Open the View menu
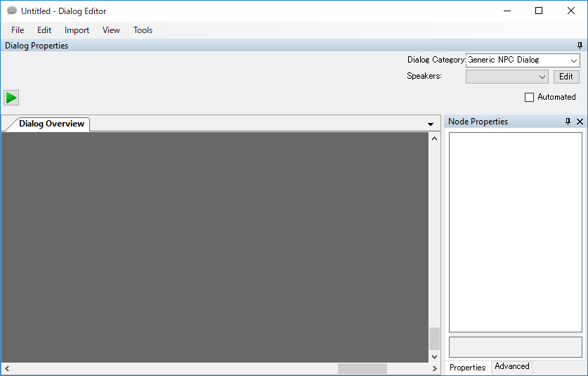 pyautogui.click(x=111, y=30)
